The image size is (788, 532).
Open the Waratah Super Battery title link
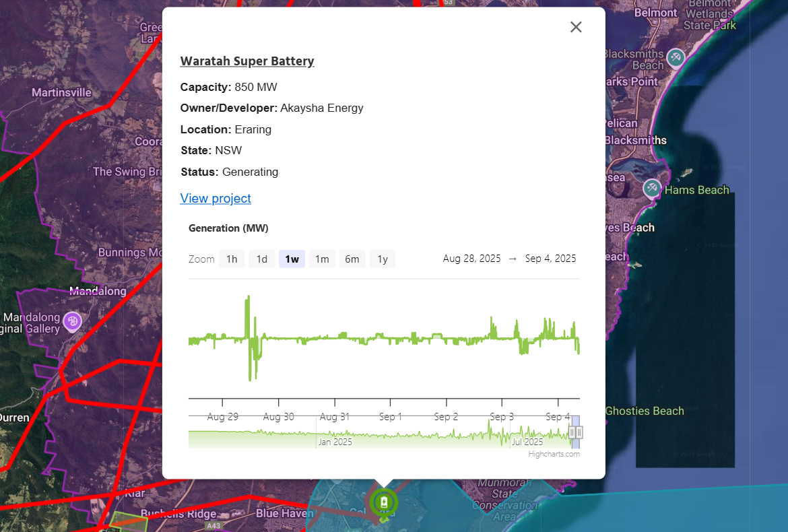point(247,61)
